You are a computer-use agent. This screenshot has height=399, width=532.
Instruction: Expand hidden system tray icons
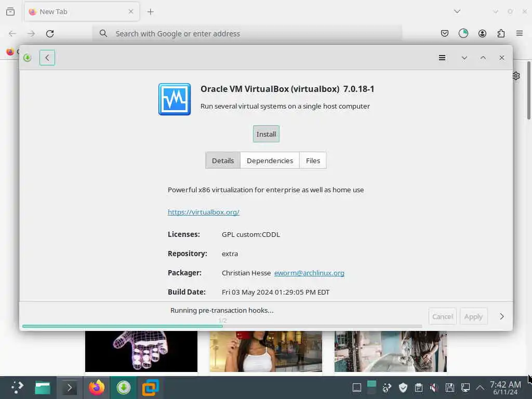click(x=480, y=388)
